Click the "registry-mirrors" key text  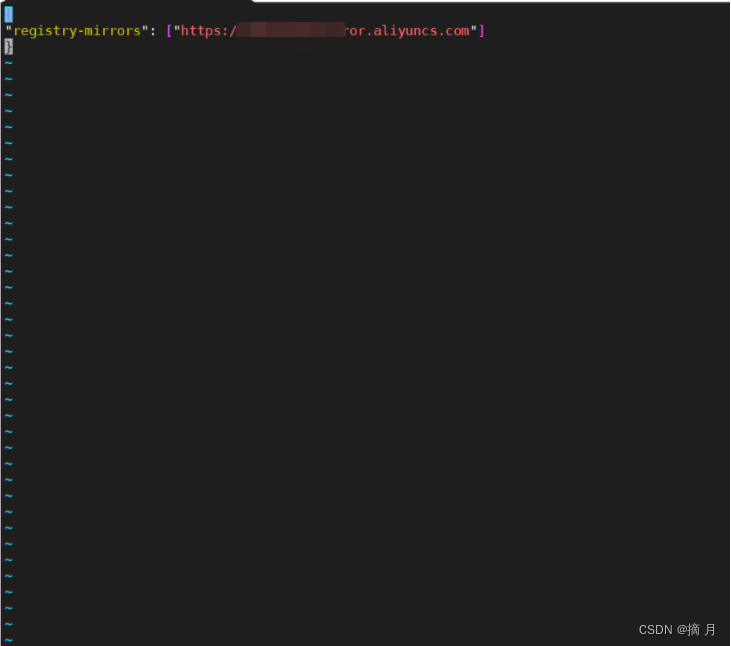pos(77,31)
